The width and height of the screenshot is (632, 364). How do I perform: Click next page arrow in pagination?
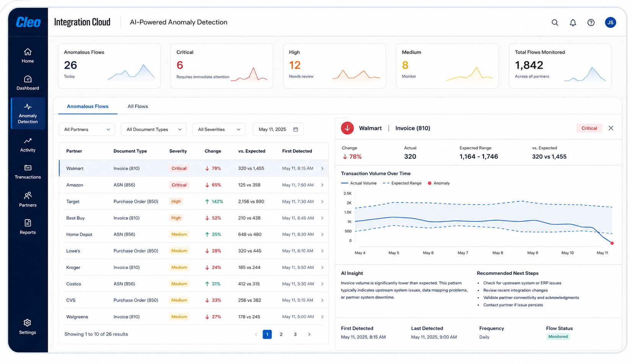coord(309,334)
